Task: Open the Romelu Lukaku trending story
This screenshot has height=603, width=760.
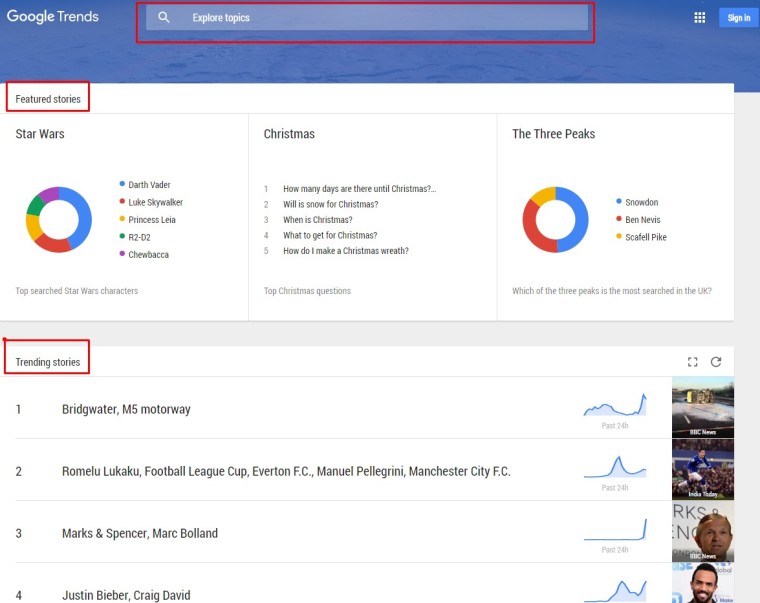Action: click(286, 471)
